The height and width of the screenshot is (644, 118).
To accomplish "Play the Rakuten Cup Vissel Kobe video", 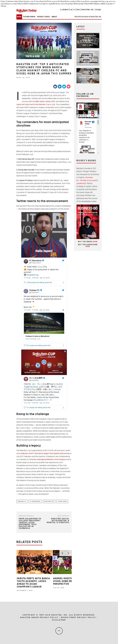I will 44,362.
